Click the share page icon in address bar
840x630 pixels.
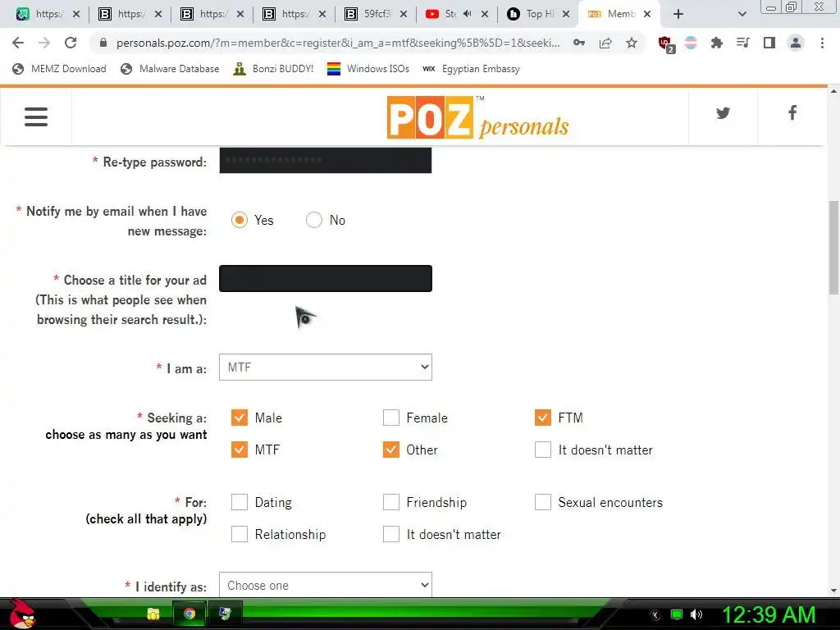(x=605, y=43)
